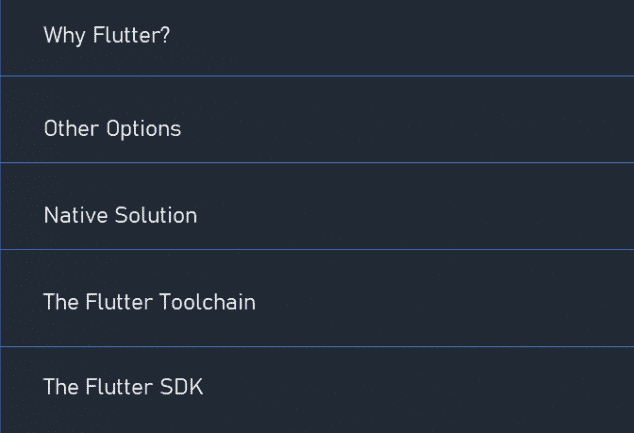
Task: Pick the first list item, Why Flutter?
Action: [317, 38]
